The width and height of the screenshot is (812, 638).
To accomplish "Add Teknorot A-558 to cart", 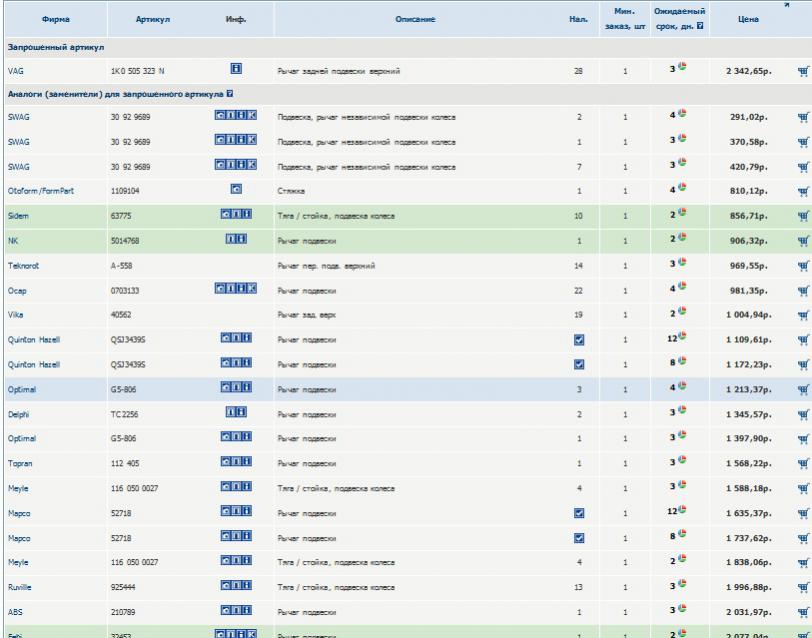I will point(803,266).
